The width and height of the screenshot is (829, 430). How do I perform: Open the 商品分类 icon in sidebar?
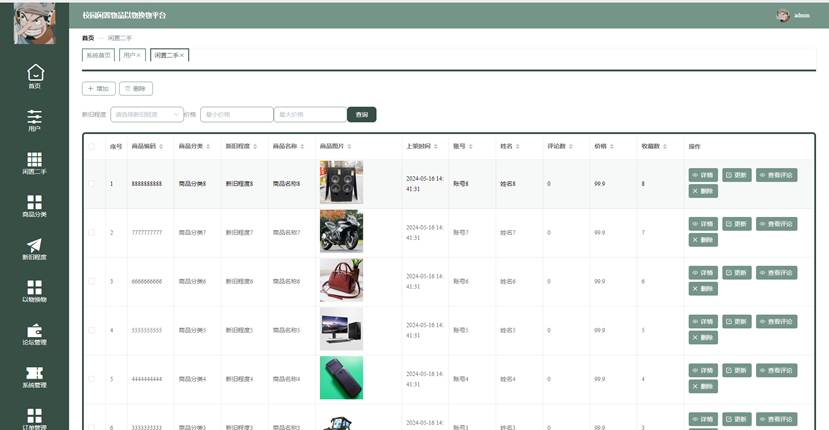[34, 202]
